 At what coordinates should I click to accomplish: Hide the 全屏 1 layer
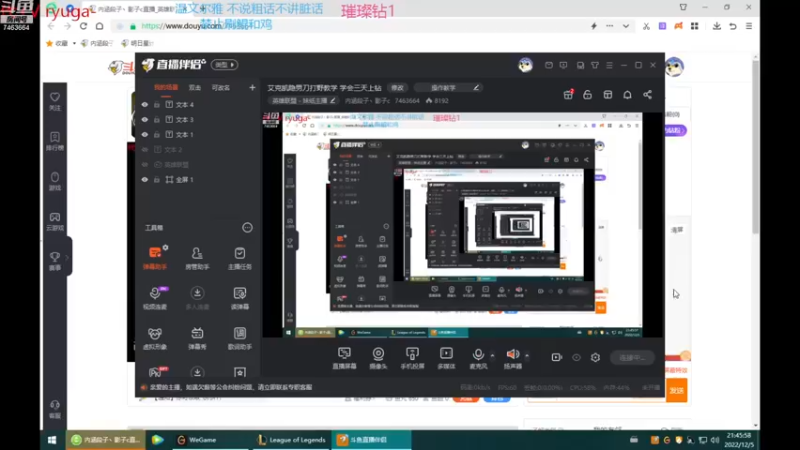pyautogui.click(x=145, y=180)
